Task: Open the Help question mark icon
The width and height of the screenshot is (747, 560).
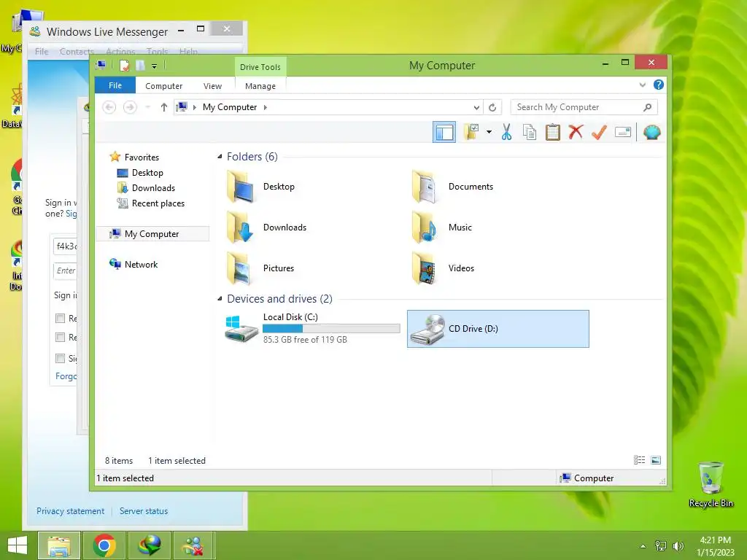Action: pyautogui.click(x=659, y=85)
